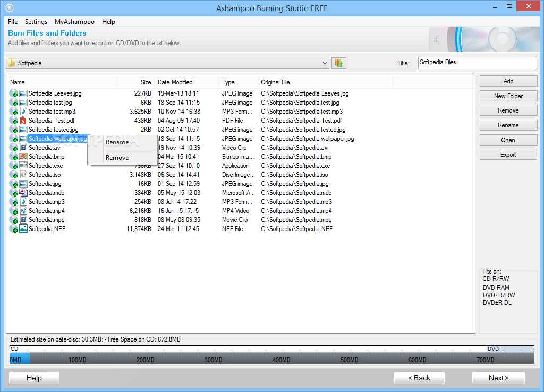The height and width of the screenshot is (392, 544).
Task: Click the 10-Nov-14 16:38 date cell
Action: 179,112
